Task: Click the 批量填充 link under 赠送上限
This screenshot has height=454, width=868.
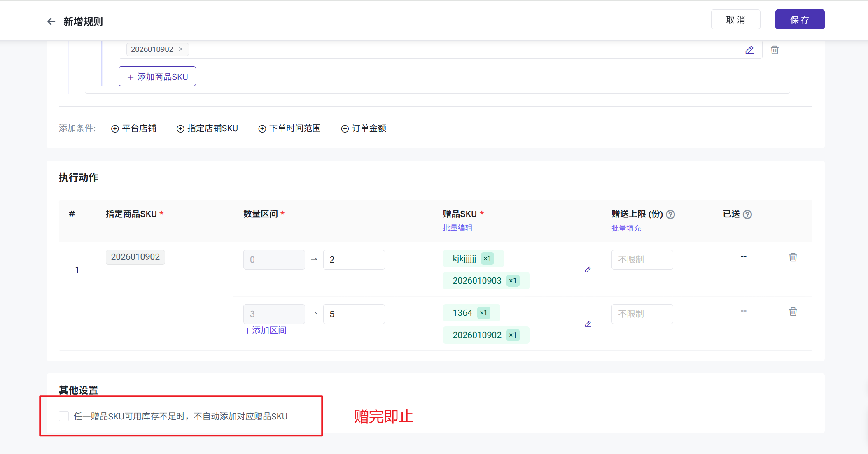Action: (626, 228)
